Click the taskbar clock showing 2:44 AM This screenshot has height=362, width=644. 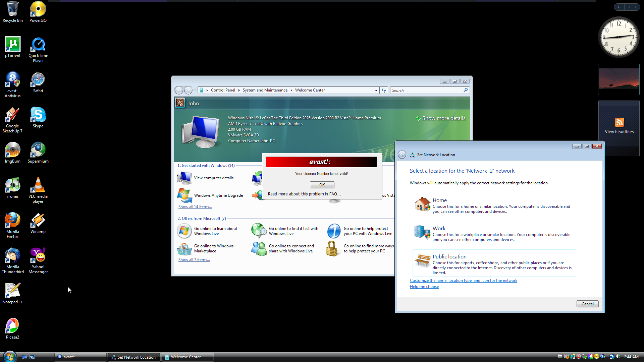631,357
